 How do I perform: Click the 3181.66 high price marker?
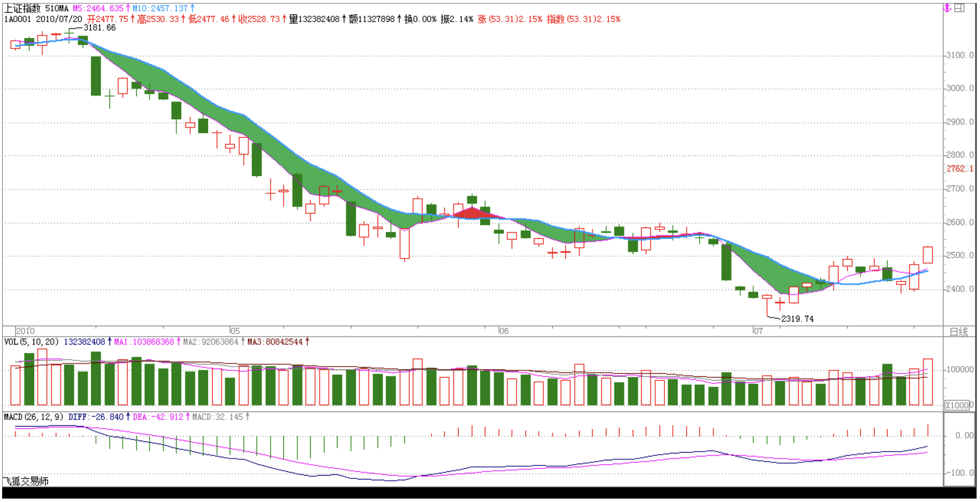[x=99, y=28]
